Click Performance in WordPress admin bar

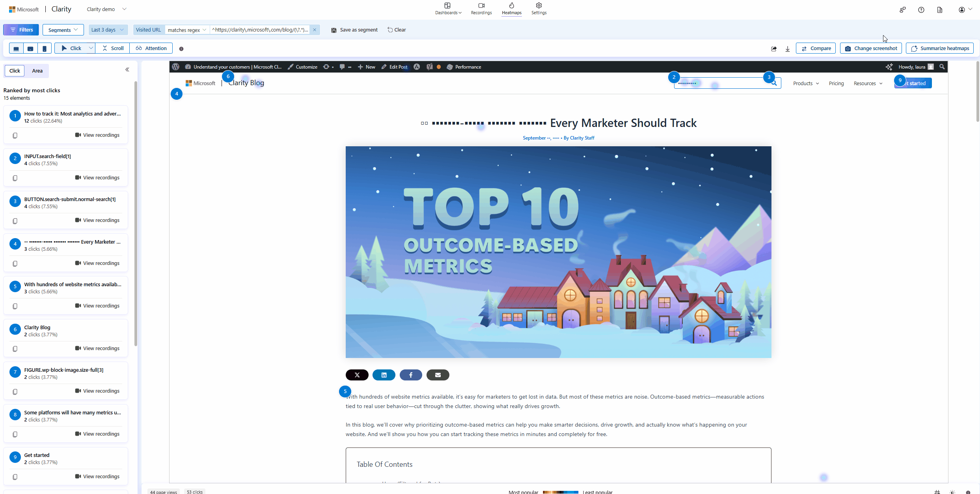pyautogui.click(x=464, y=67)
